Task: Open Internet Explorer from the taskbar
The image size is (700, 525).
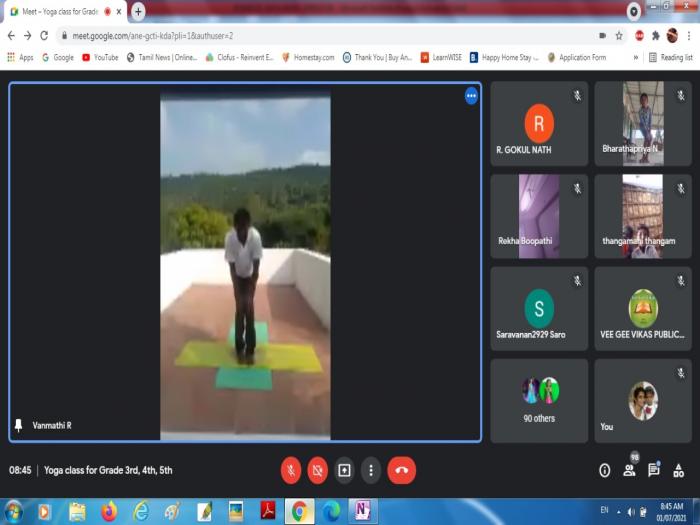Action: pyautogui.click(x=141, y=512)
